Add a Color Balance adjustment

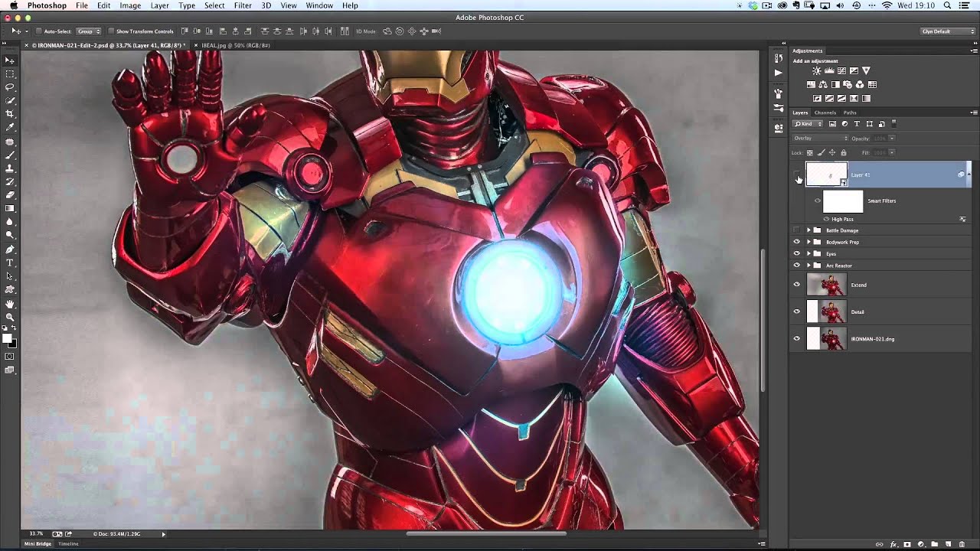(823, 85)
